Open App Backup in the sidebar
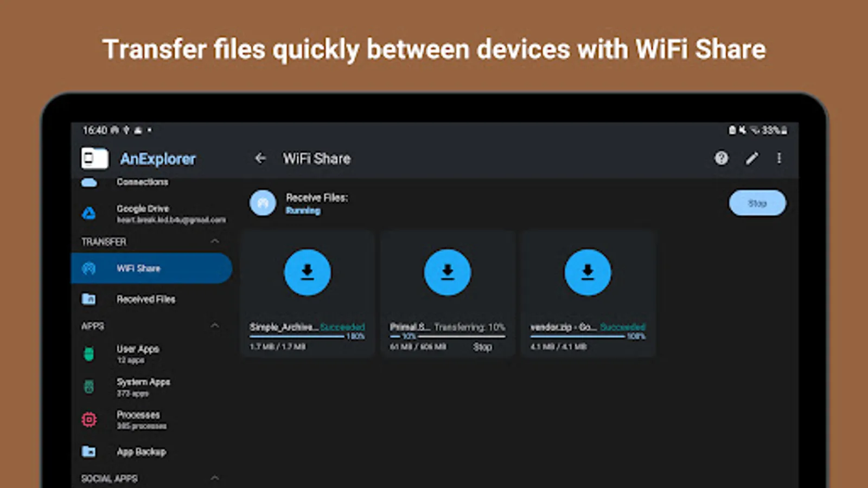Viewport: 868px width, 488px height. 152,451
